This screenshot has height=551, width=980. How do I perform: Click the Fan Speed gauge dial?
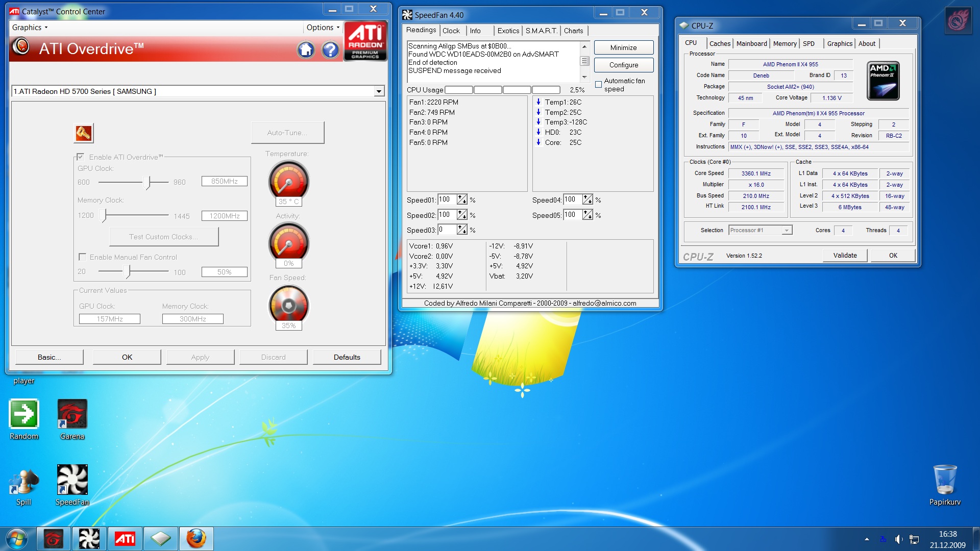coord(288,305)
